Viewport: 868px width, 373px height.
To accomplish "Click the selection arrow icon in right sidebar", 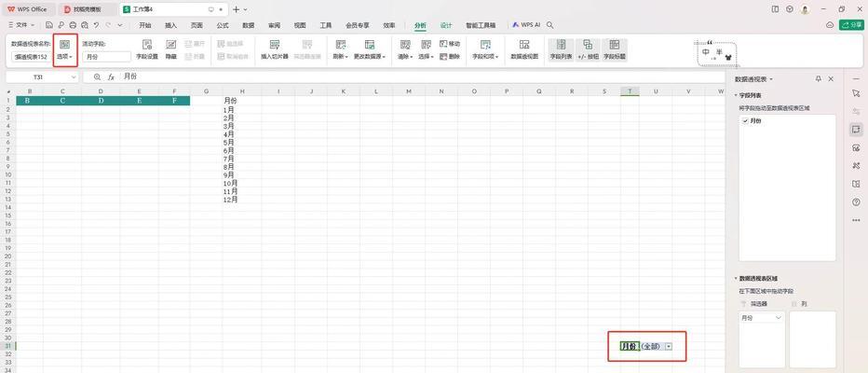I will click(856, 93).
